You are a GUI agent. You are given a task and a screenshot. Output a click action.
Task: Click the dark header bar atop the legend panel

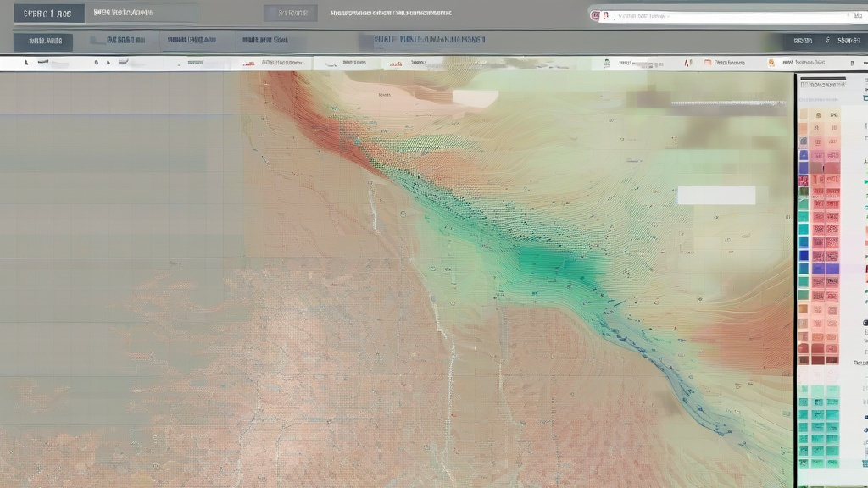click(x=823, y=79)
